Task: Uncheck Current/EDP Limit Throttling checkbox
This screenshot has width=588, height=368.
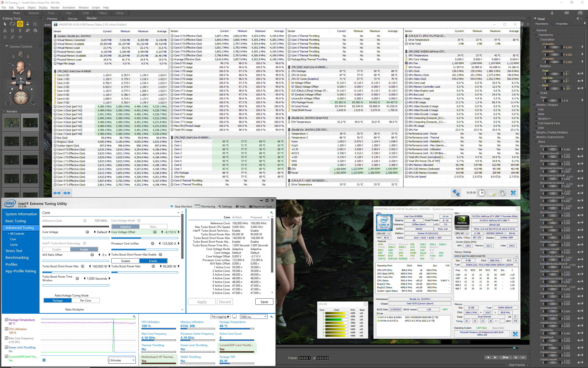Action: (x=7, y=356)
